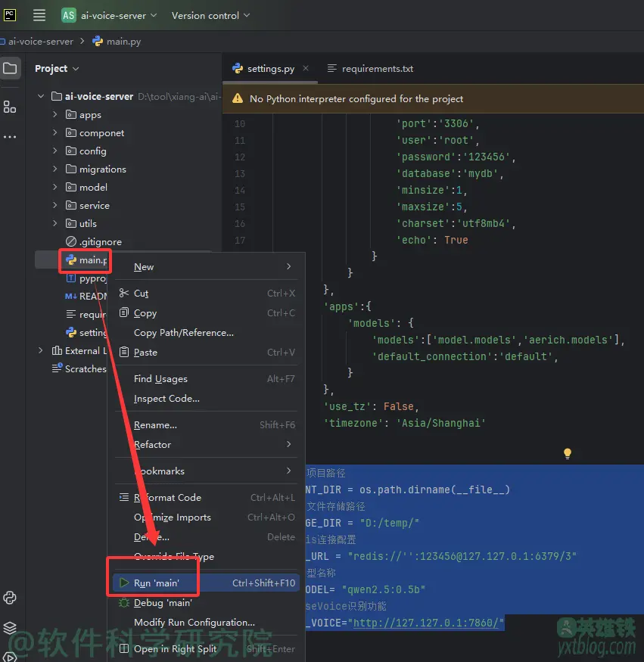Click main.py breadcrumb

(117, 42)
